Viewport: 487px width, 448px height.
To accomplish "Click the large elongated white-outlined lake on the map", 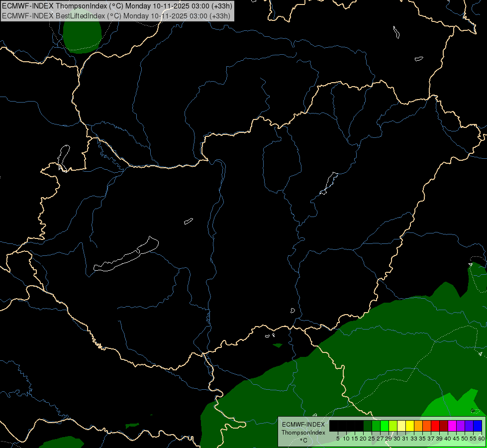I will pos(126,255).
